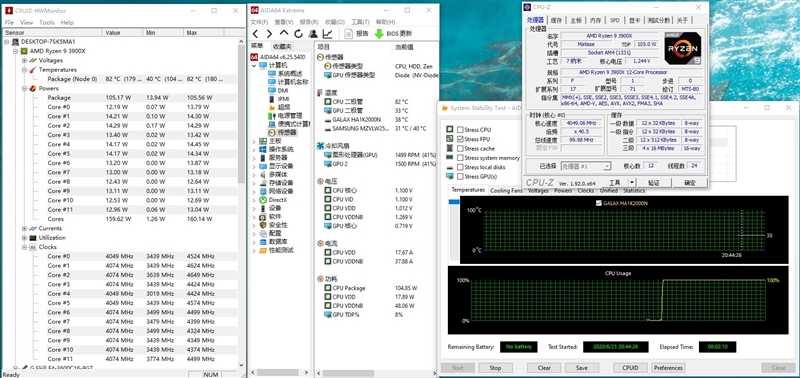Collapse 计算机 node in AIDA64 tree
Viewport: 800px width, 378px height.
tap(254, 65)
